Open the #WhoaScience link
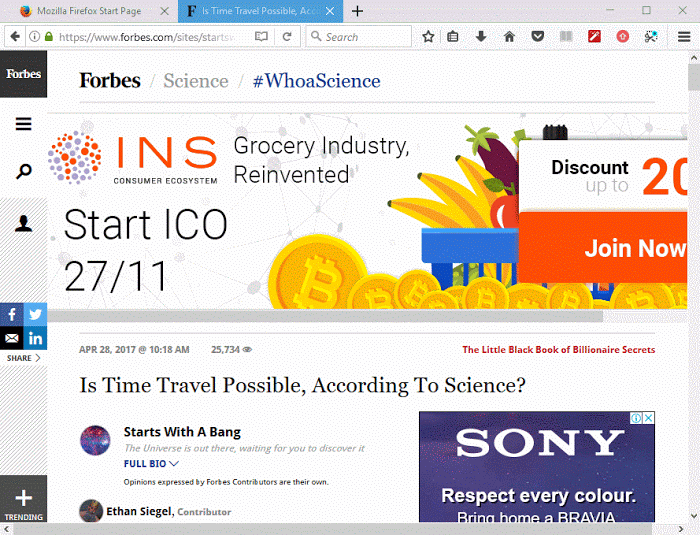 coord(317,81)
